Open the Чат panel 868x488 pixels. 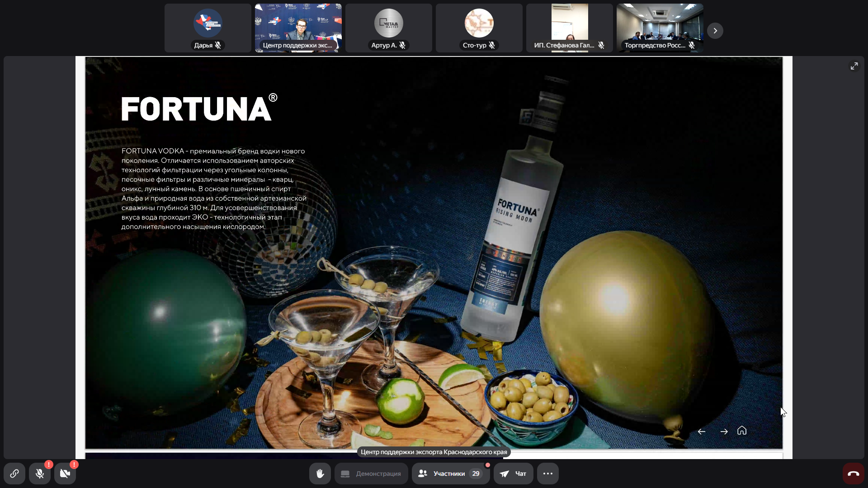click(513, 474)
